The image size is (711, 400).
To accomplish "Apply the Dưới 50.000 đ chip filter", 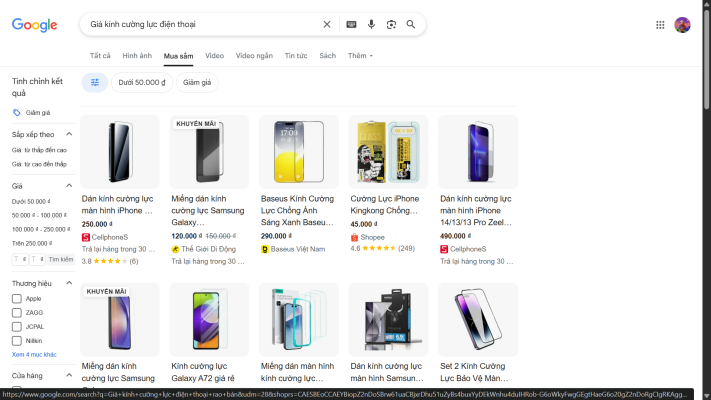I will point(142,83).
